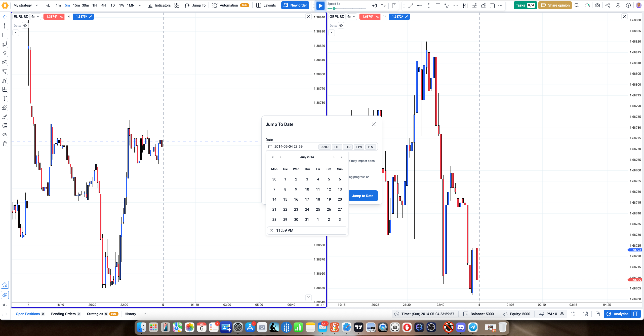Click the +1W quick jump button
This screenshot has height=336, width=644.
(x=359, y=147)
